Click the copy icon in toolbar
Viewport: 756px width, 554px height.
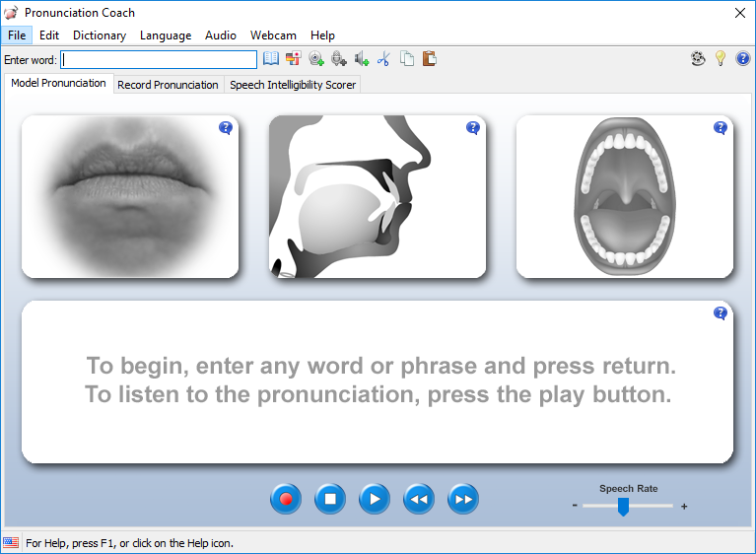pos(407,59)
